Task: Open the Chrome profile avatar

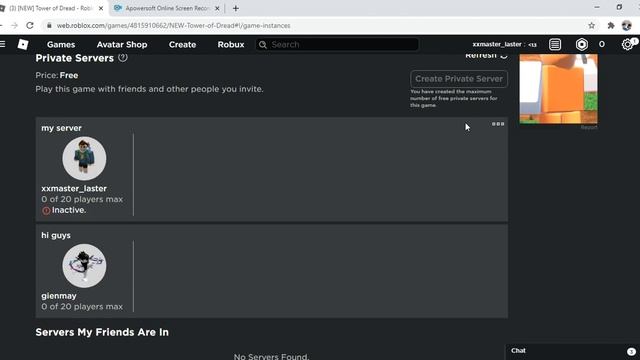Action: point(627,25)
